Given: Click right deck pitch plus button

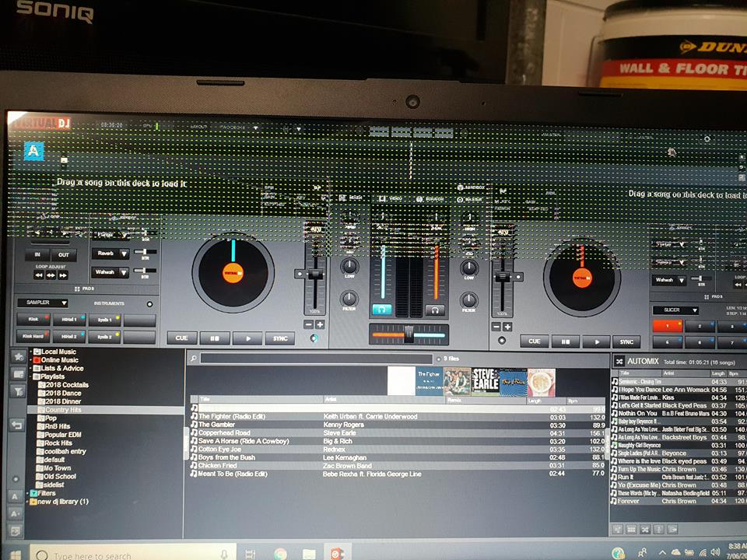Looking at the screenshot, I should point(507,327).
